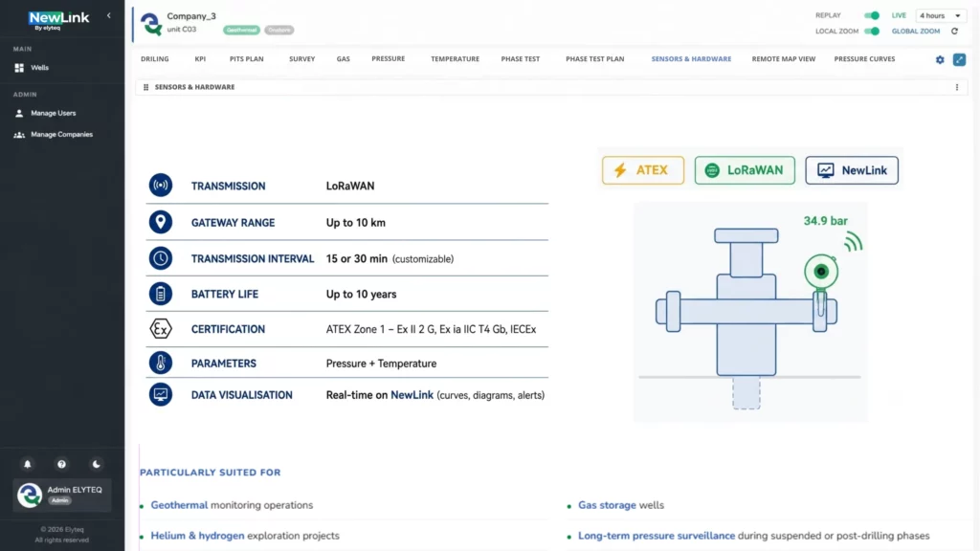The image size is (980, 551).
Task: Toggle the Replay/Live switch
Action: (x=871, y=15)
